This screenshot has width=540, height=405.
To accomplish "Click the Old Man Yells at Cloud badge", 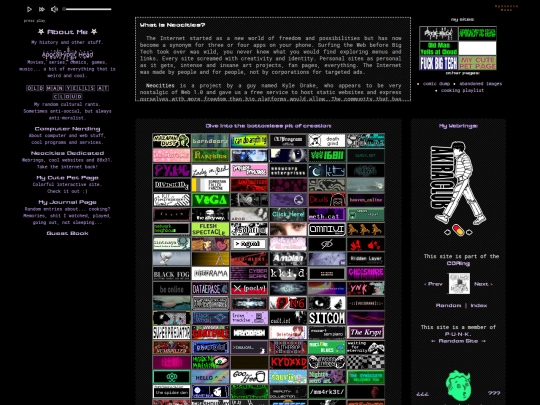I will 439,49.
